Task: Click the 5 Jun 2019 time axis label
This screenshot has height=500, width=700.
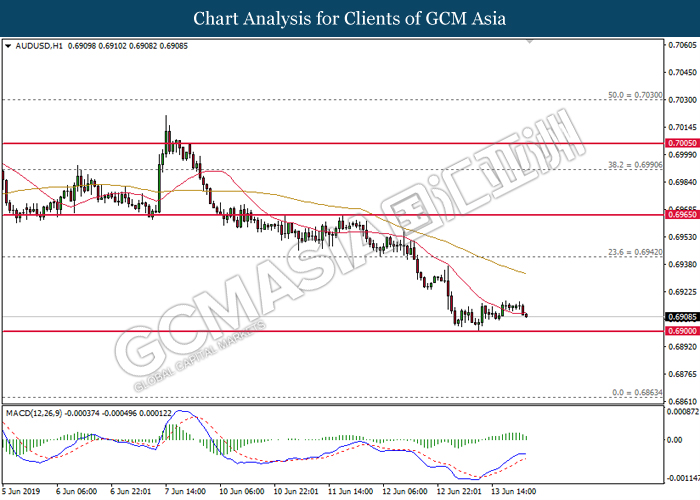Action: click(21, 491)
